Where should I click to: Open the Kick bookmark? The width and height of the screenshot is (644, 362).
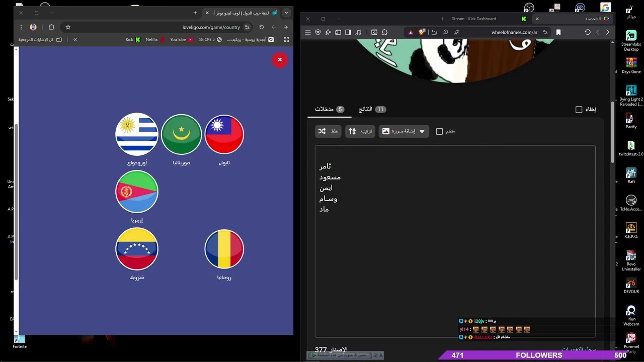[133, 40]
